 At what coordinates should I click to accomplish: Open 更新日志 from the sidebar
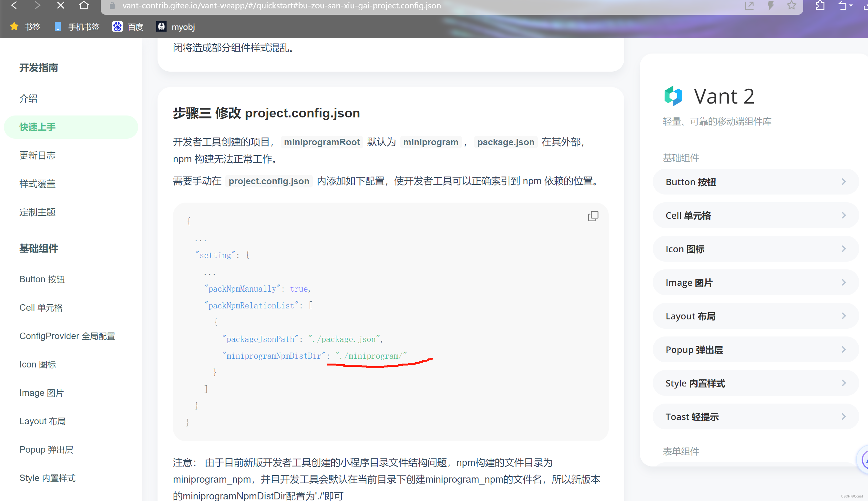coord(38,155)
